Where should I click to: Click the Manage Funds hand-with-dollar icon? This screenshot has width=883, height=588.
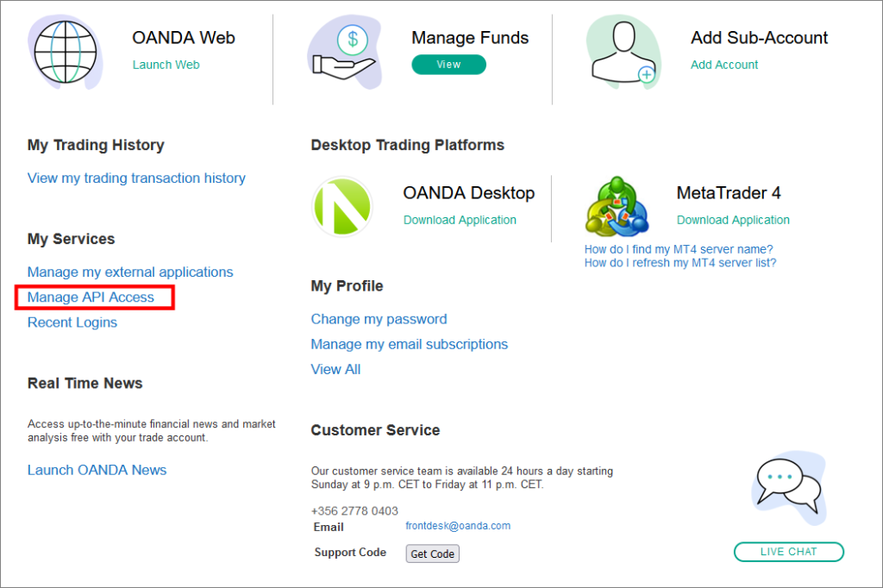click(345, 52)
